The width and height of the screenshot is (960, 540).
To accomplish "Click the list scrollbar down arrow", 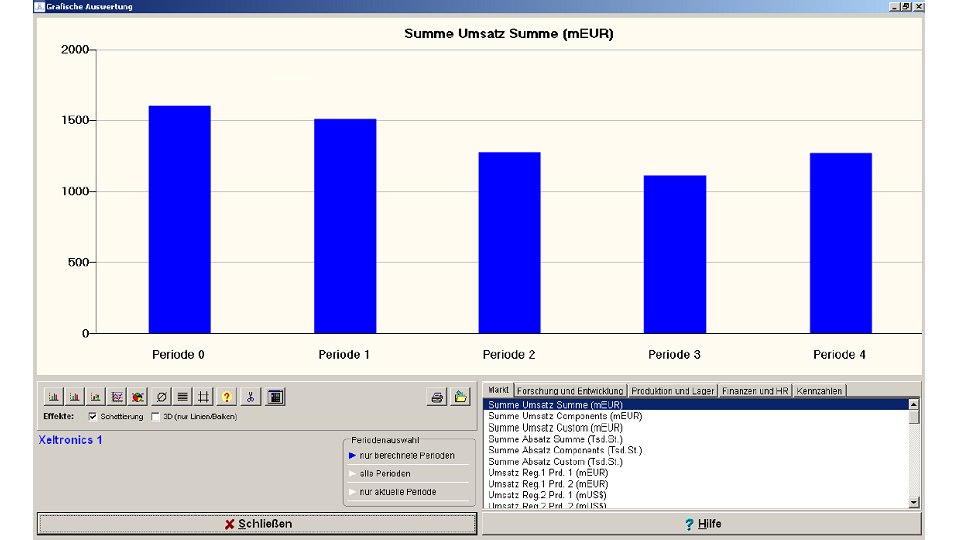I will coord(913,503).
